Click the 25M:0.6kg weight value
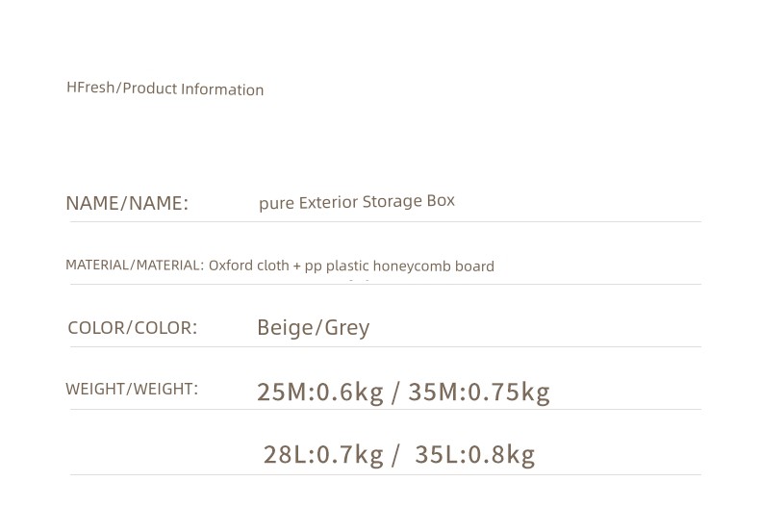 [x=320, y=392]
